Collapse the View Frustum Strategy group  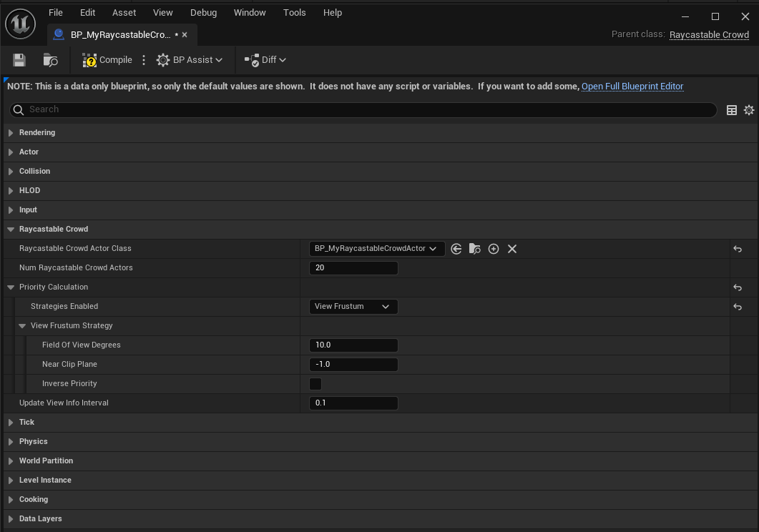(x=22, y=326)
